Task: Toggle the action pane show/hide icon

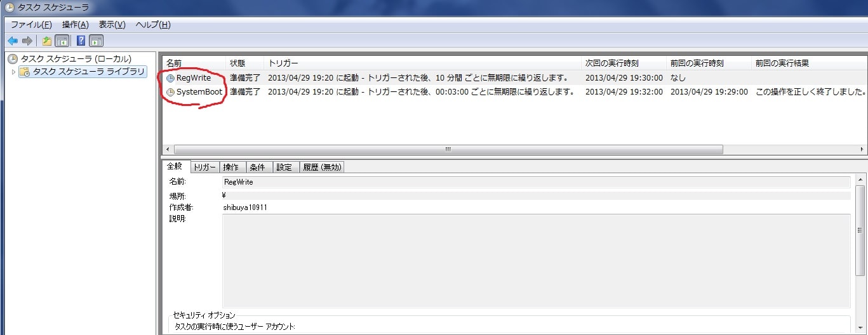Action: [96, 41]
